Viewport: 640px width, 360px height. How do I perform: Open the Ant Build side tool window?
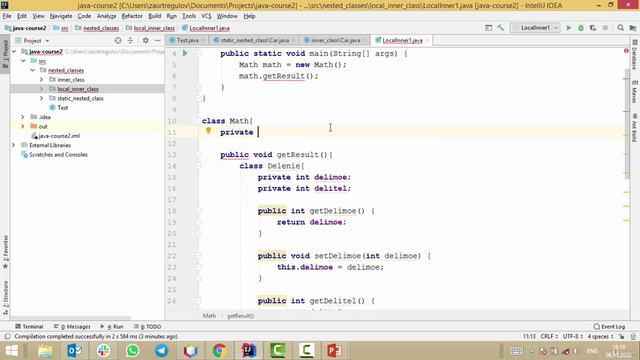pos(635,128)
